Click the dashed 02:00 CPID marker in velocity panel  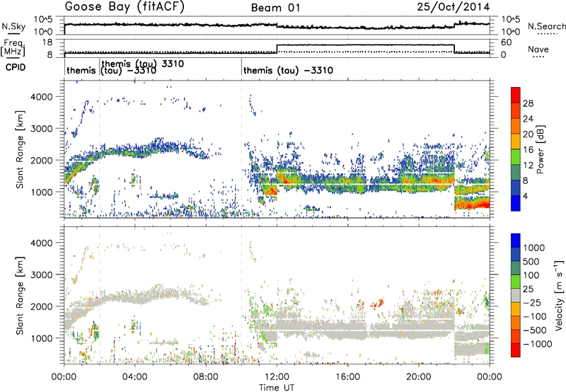pyautogui.click(x=100, y=295)
